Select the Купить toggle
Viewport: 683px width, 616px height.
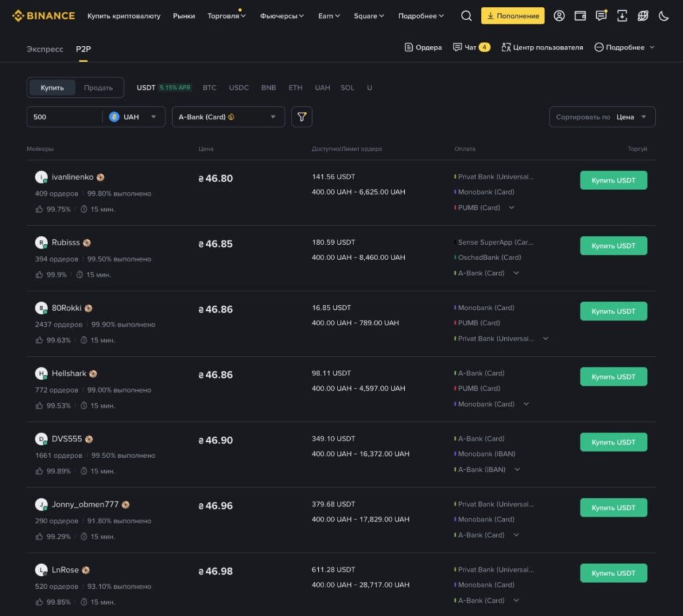(52, 87)
